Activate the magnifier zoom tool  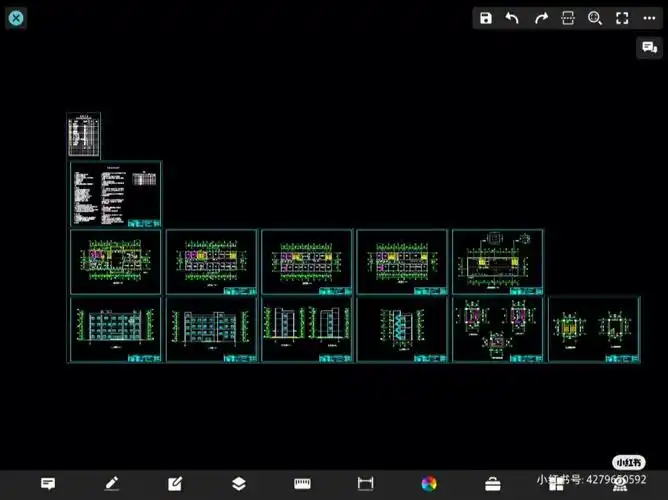tap(595, 18)
